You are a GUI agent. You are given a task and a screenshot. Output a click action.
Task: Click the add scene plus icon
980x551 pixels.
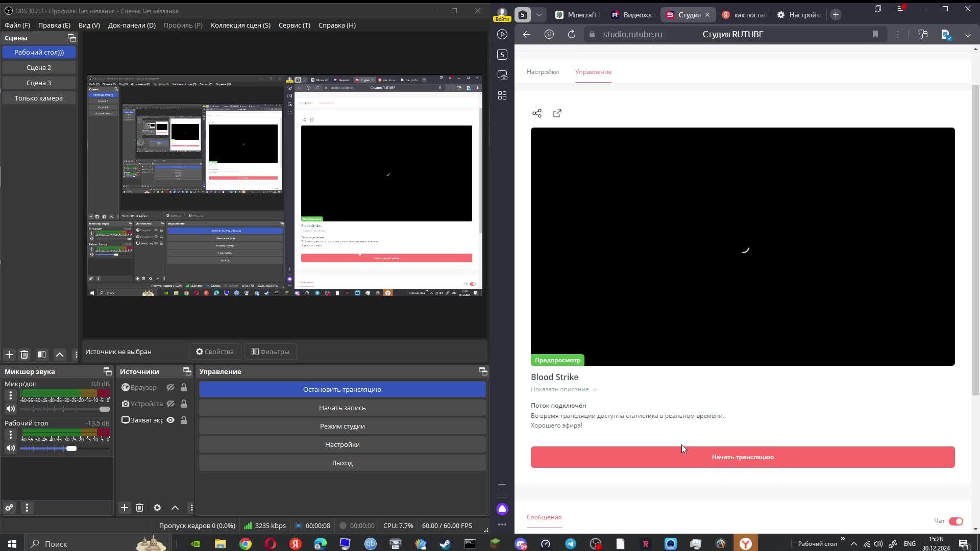(9, 355)
